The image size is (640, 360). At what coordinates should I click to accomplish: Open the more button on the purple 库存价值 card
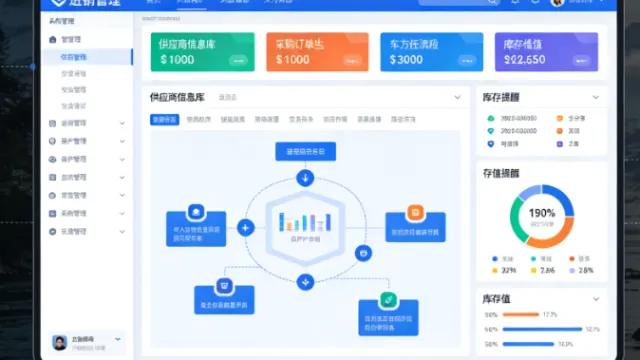tap(581, 60)
